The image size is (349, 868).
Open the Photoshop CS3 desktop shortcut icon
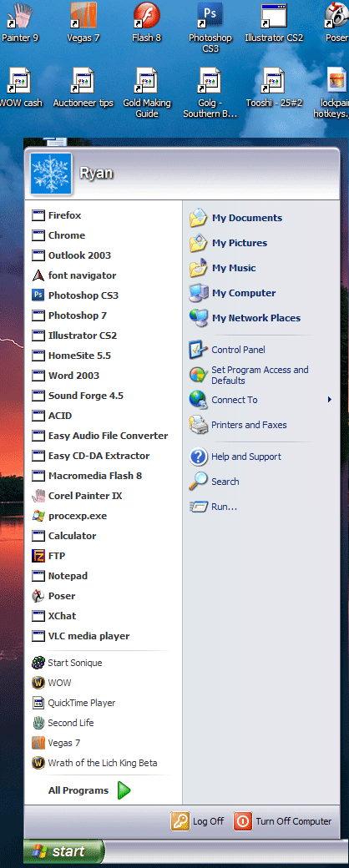click(x=210, y=17)
